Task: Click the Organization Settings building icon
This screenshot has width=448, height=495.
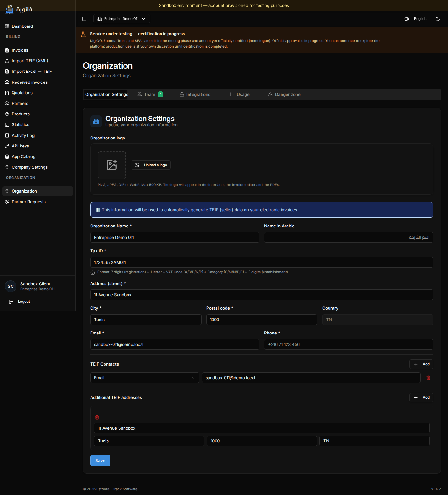Action: tap(96, 121)
